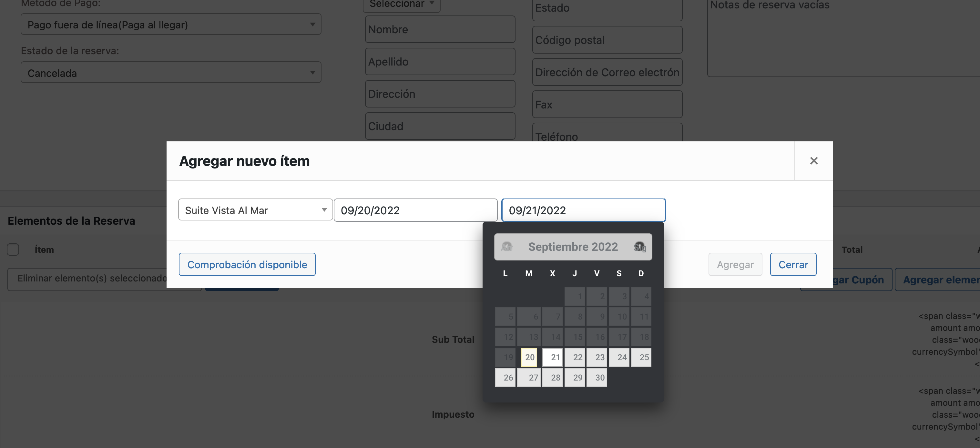Select day 22 in the calendar

click(575, 358)
